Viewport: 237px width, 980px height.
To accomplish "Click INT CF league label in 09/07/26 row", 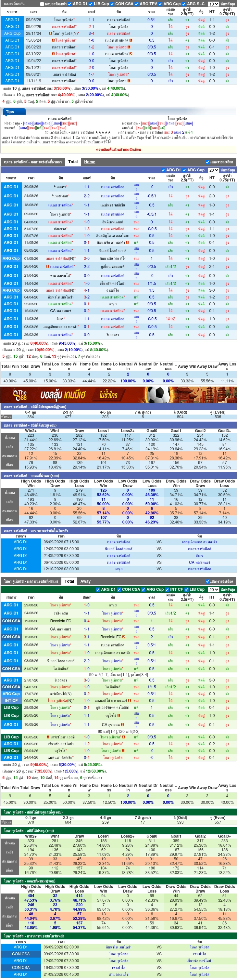I will tap(11, 700).
